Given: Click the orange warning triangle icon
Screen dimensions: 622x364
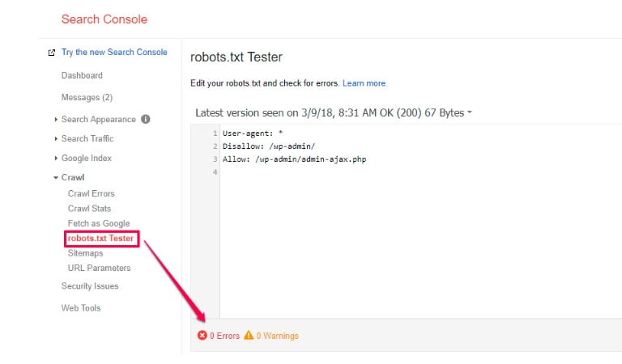Looking at the screenshot, I should point(249,335).
